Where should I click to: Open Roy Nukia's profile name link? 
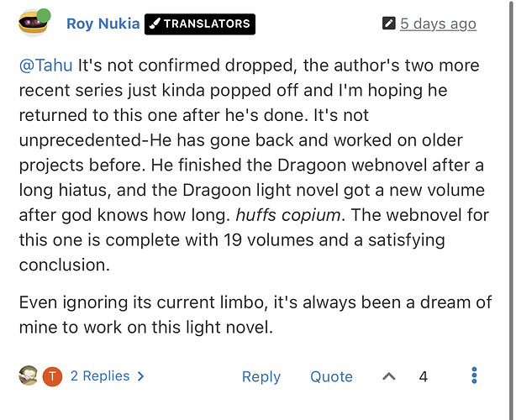[103, 24]
